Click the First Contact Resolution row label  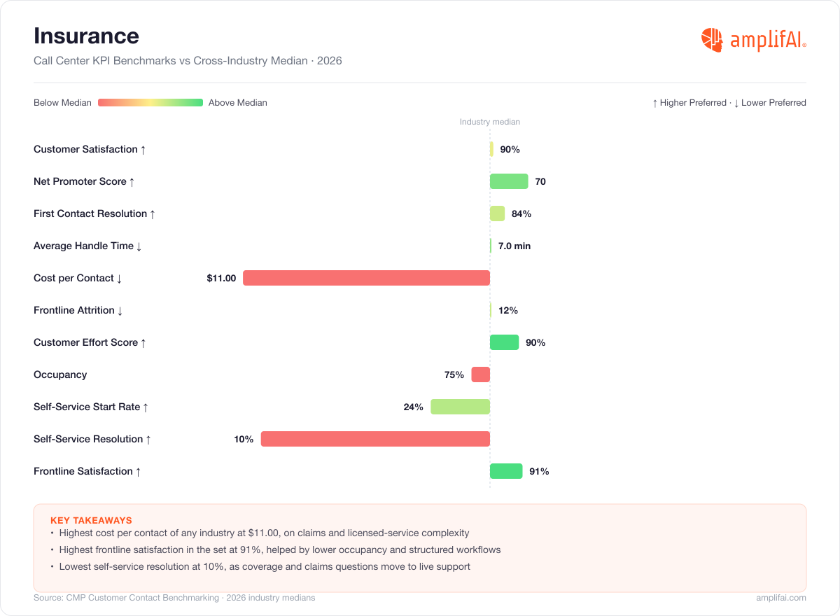pos(94,213)
